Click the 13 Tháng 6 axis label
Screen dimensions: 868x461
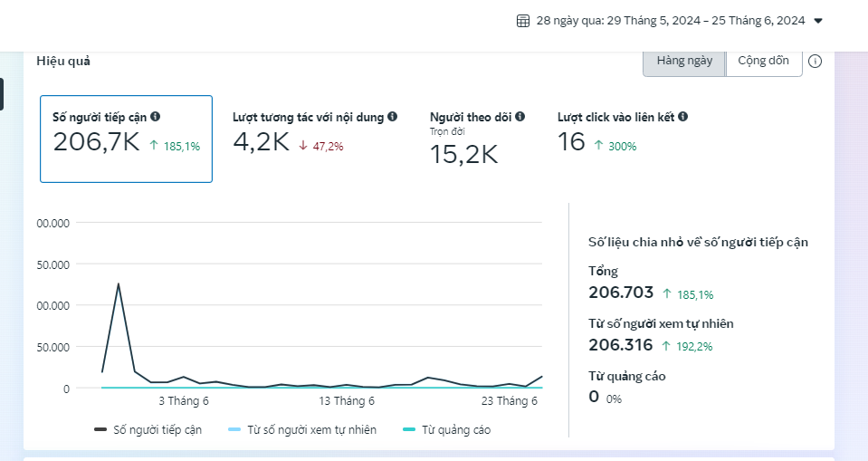347,401
